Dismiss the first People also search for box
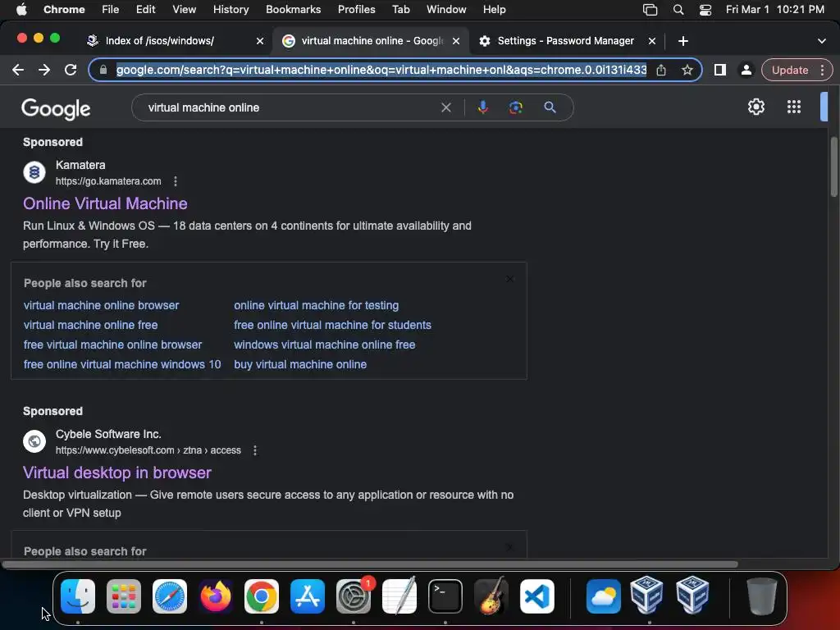 pos(510,279)
